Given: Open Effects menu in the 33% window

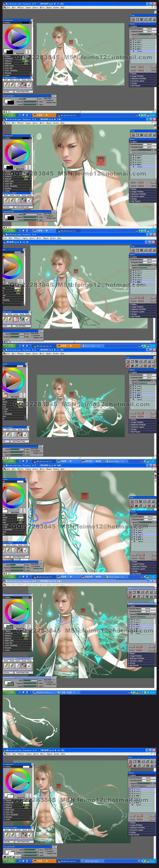Looking at the screenshot, I should [x=20, y=123].
